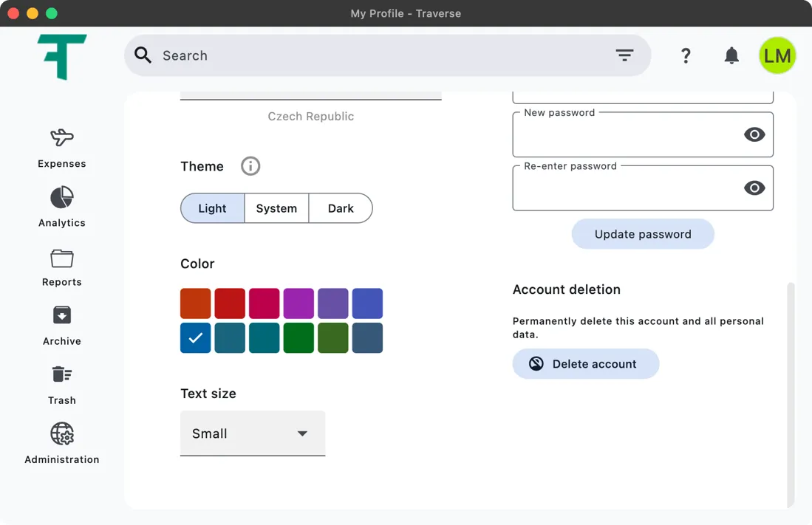Click the Update password button
Viewport: 812px width, 525px height.
pyautogui.click(x=643, y=234)
